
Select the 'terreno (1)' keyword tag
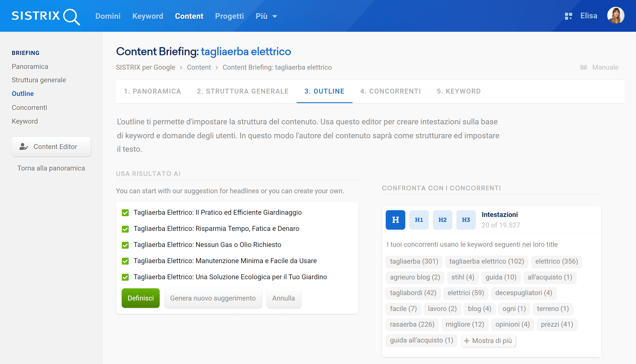[553, 309]
